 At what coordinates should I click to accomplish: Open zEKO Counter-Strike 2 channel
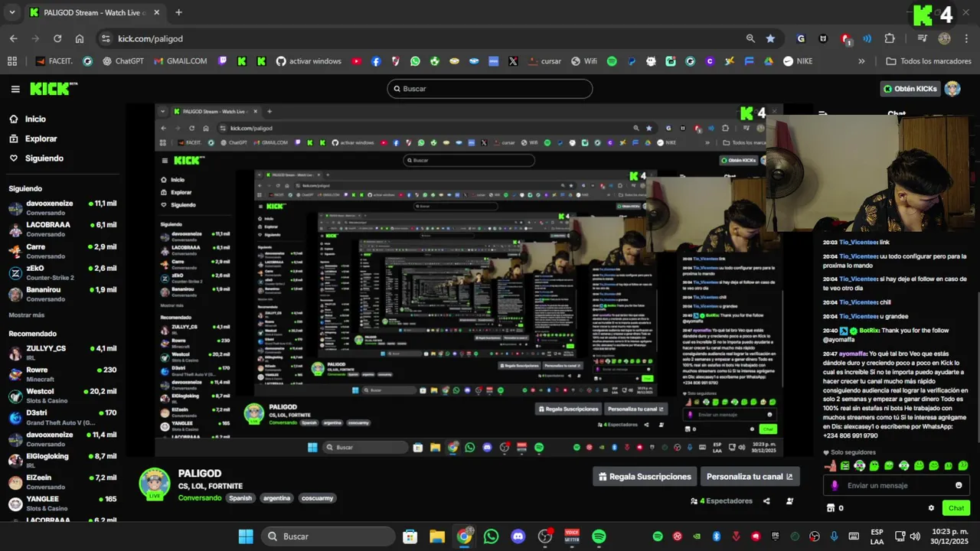pyautogui.click(x=62, y=272)
